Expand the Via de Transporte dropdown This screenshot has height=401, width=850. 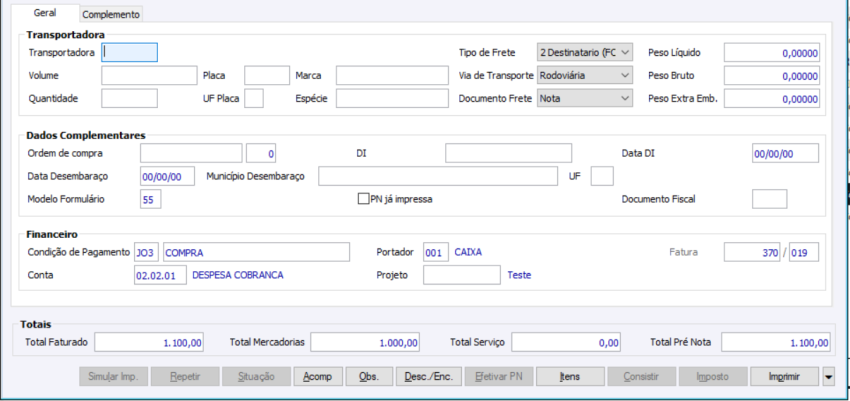click(x=585, y=75)
